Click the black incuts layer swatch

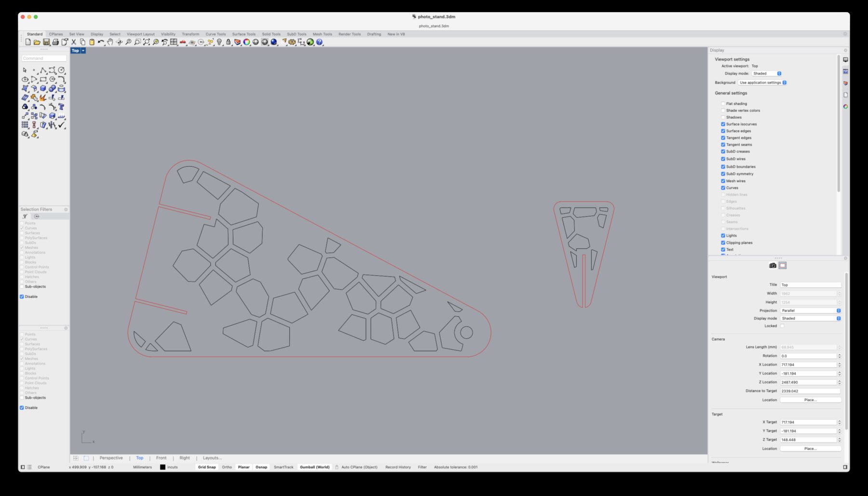pyautogui.click(x=163, y=467)
